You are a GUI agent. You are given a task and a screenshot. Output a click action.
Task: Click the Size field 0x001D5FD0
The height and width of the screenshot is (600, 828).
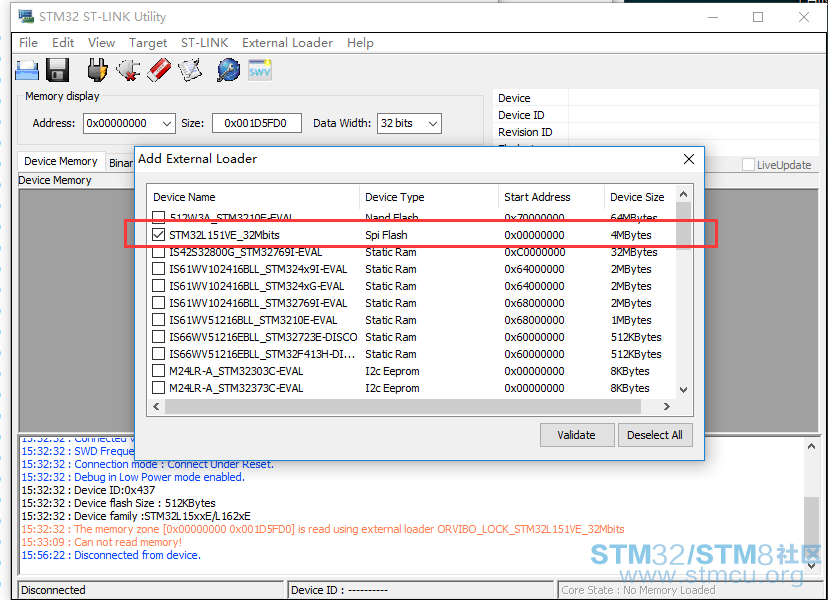pos(257,124)
